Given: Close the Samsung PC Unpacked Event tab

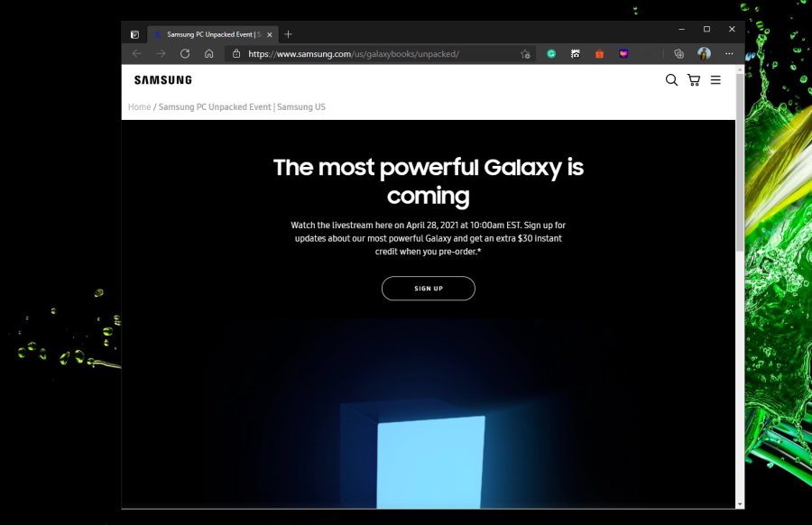Looking at the screenshot, I should click(269, 34).
